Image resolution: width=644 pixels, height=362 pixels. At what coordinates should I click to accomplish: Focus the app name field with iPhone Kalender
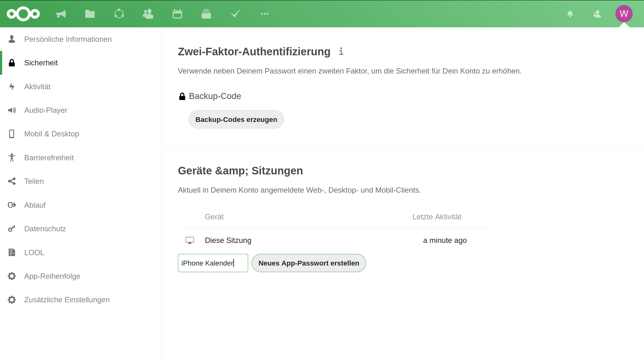213,263
